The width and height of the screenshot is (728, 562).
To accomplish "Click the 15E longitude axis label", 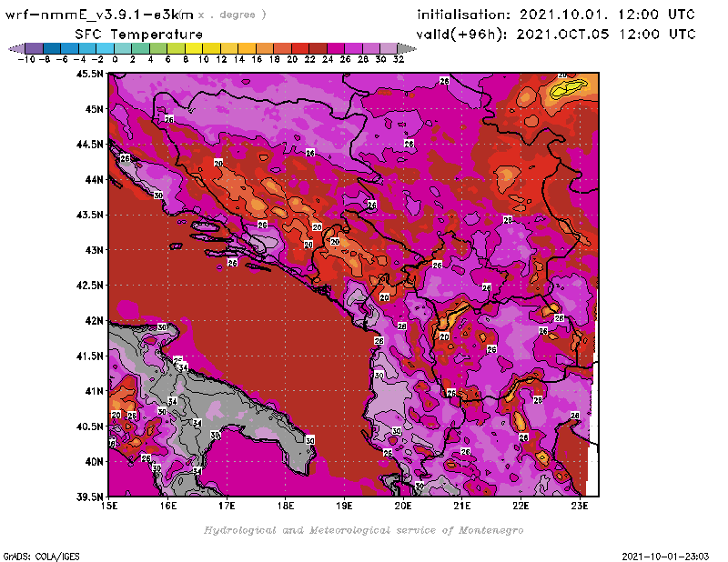I will click(109, 506).
